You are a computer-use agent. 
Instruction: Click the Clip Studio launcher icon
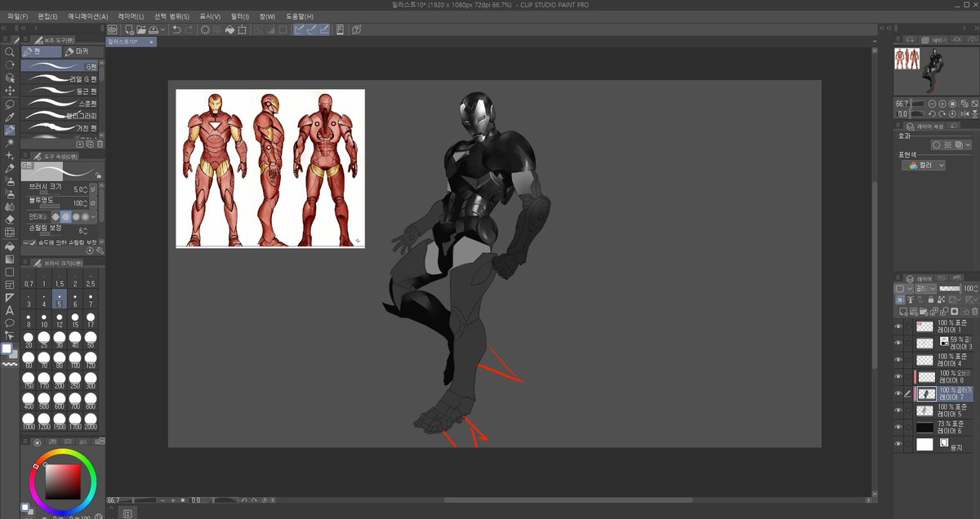click(x=113, y=29)
